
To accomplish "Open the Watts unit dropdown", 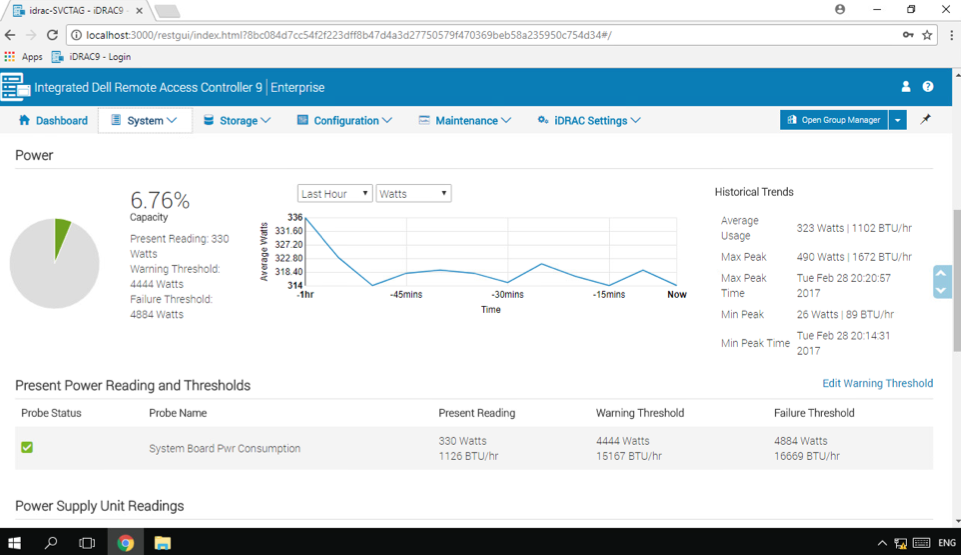I will pos(413,194).
